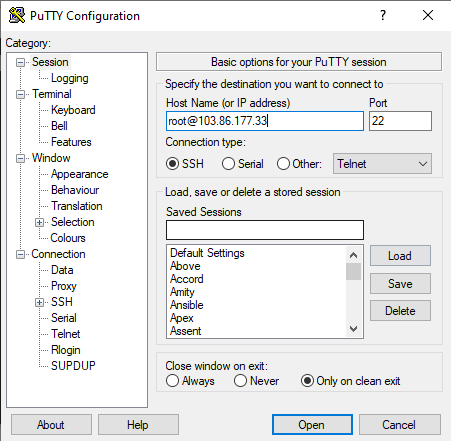Collapse the Terminal tree node
Screen dimensions: 451x441
coord(20,94)
